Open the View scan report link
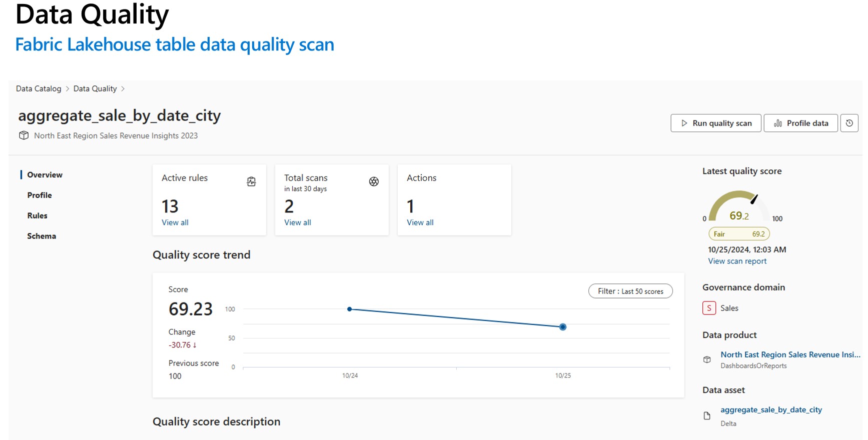This screenshot has width=868, height=440. tap(737, 261)
